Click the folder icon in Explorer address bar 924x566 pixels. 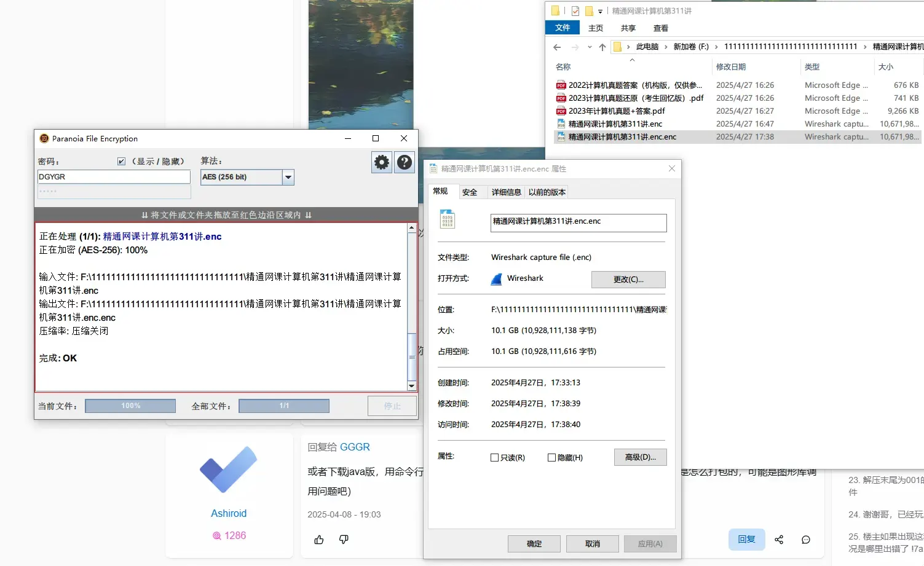pyautogui.click(x=618, y=47)
